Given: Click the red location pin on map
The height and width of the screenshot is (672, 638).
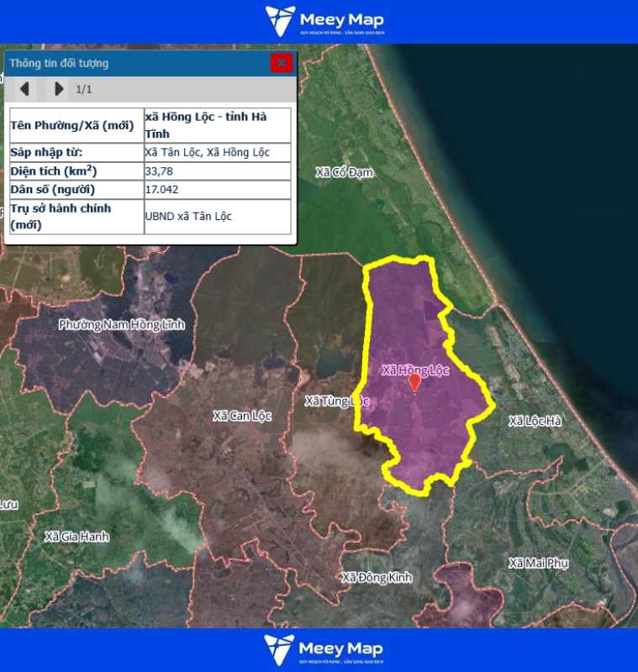Looking at the screenshot, I should [x=414, y=383].
